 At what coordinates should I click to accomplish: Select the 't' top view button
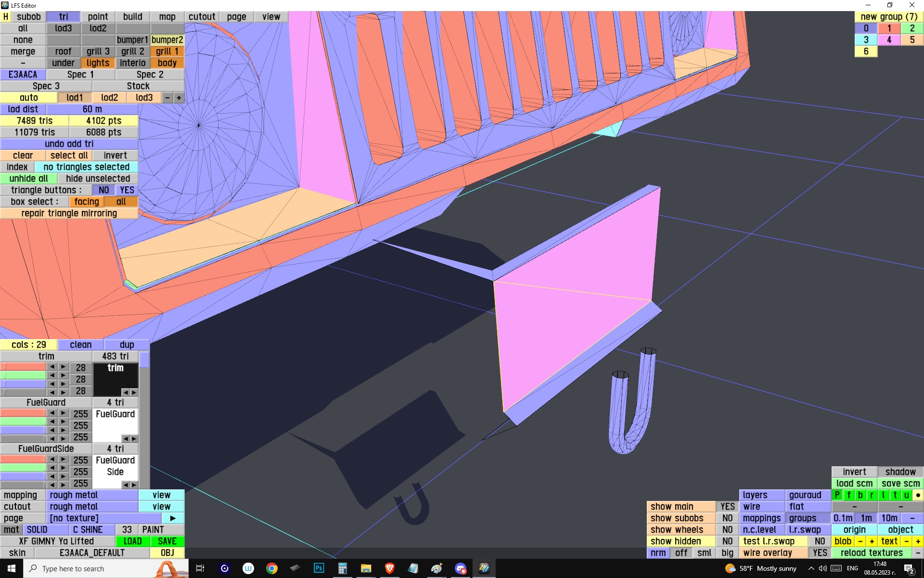point(895,495)
